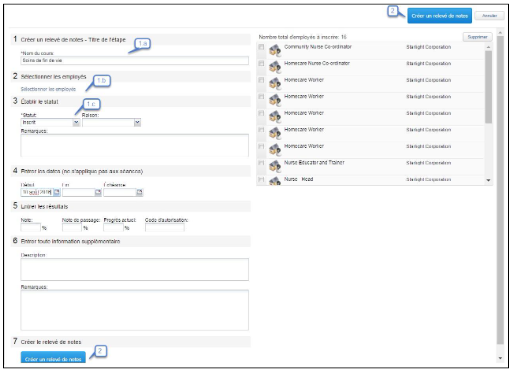This screenshot has width=511, height=370.
Task: Click the Début date field
Action: (x=37, y=192)
